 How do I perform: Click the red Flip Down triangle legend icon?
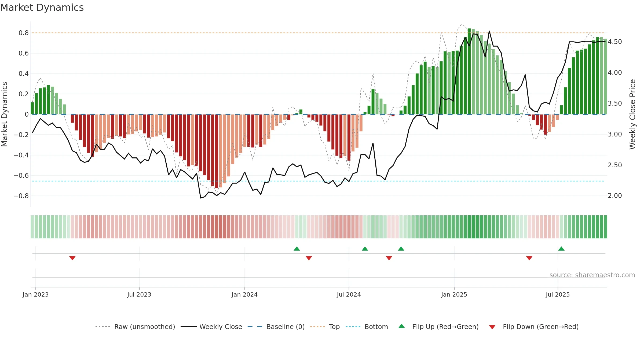coord(492,327)
